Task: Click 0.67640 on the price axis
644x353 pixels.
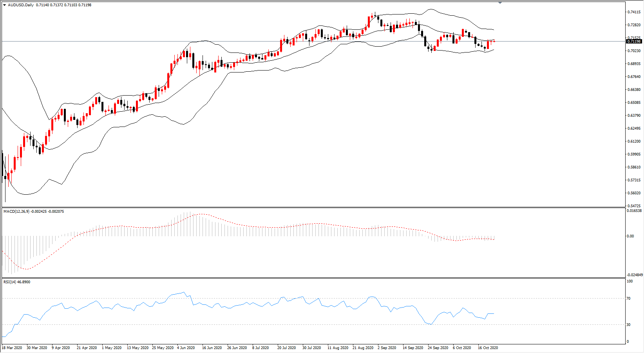Action: point(634,77)
